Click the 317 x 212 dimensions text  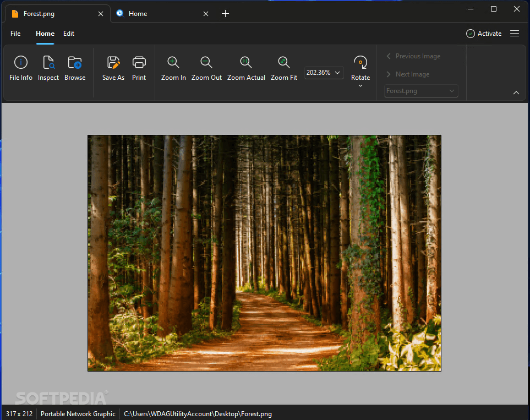[x=19, y=414]
